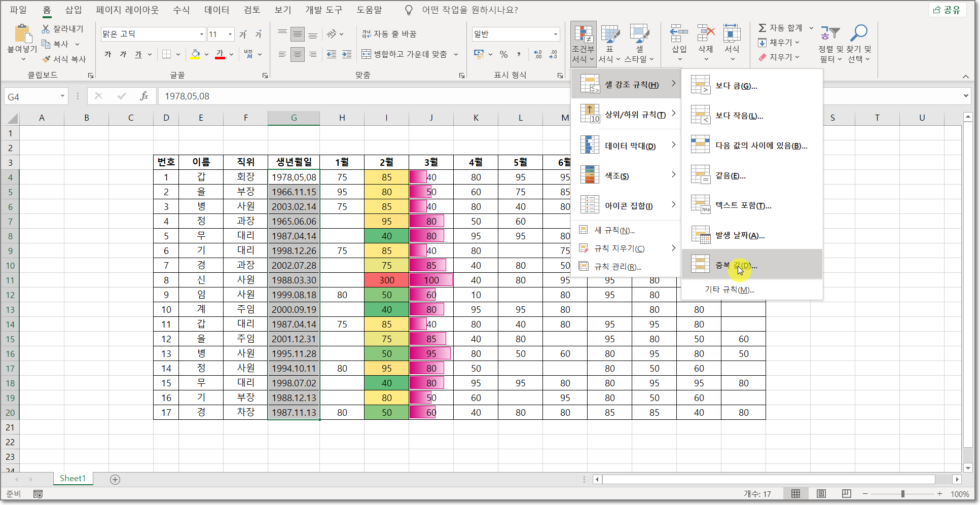The image size is (980, 505).
Task: Open the Insert (삽입) ribbon tab
Action: (74, 10)
